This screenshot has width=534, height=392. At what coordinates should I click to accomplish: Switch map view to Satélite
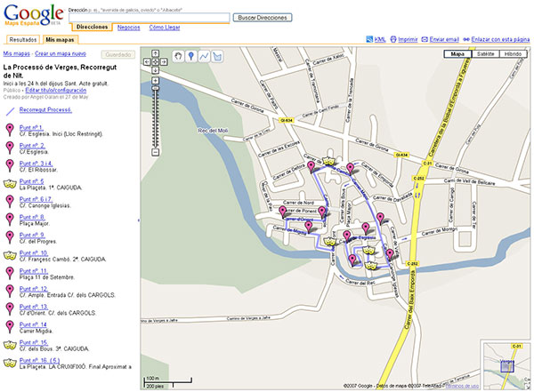[x=485, y=53]
